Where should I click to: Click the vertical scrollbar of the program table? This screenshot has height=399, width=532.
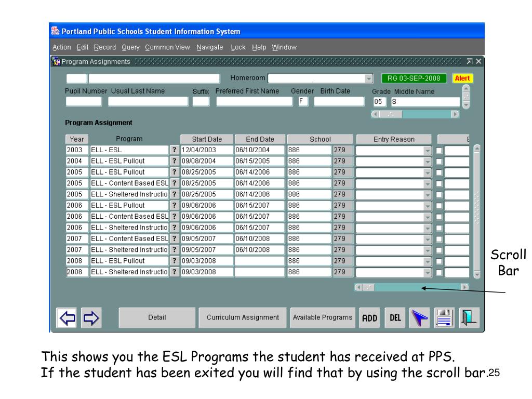[477, 212]
